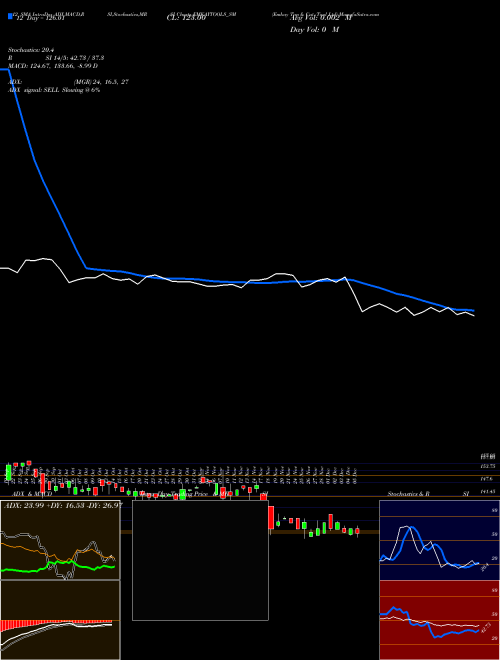This screenshot has width=500, height=660.
Task: Click the 'ADX: 23.99 +DY: 16.53 -DY: 26.97' header
Action: point(62,505)
